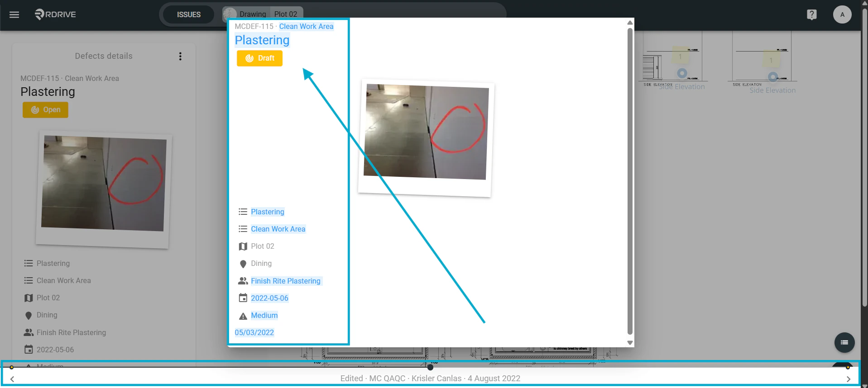
Task: Click list icon beside sidebar Clean Work Area
Action: (29, 280)
